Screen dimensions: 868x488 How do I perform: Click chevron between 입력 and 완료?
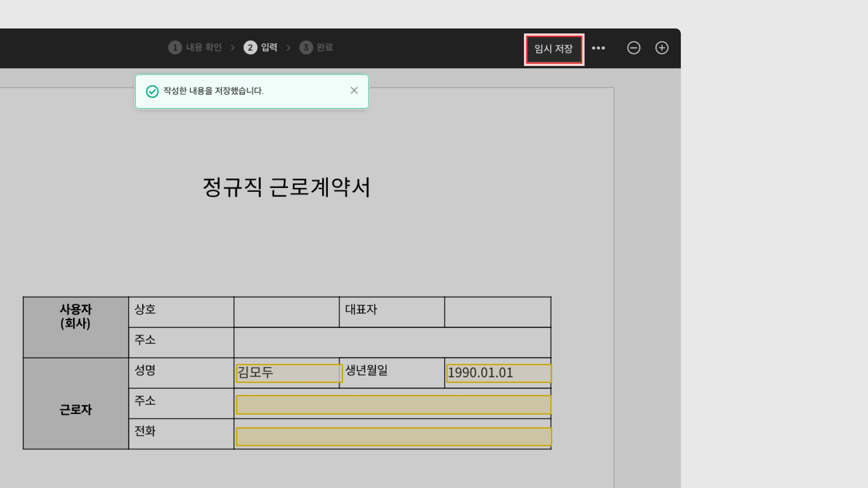(288, 48)
